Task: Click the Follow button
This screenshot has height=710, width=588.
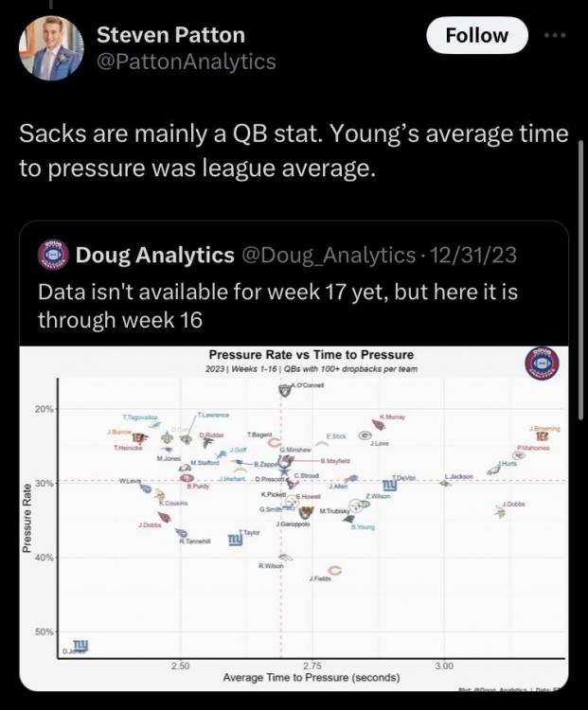Action: (x=476, y=35)
